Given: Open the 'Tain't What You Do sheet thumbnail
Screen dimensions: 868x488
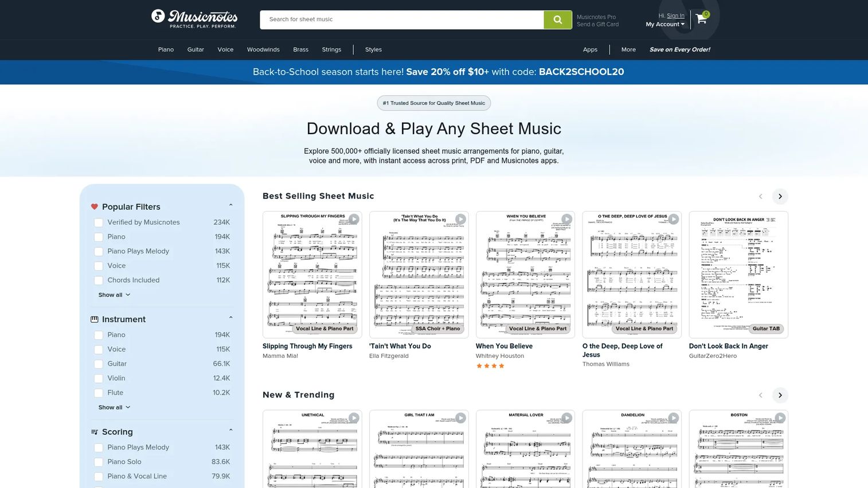Looking at the screenshot, I should tap(419, 275).
